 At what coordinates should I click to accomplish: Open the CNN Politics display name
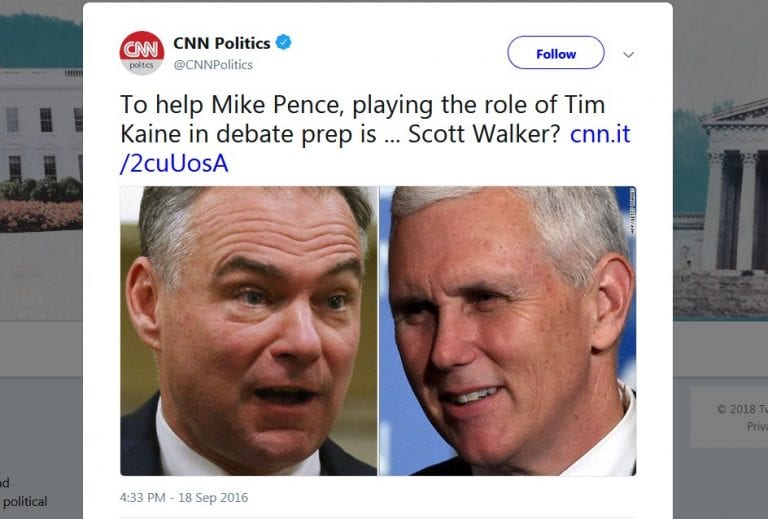point(221,43)
